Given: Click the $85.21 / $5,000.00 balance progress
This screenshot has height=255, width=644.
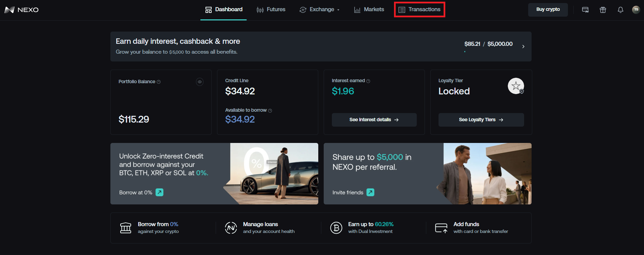Looking at the screenshot, I should tap(488, 44).
